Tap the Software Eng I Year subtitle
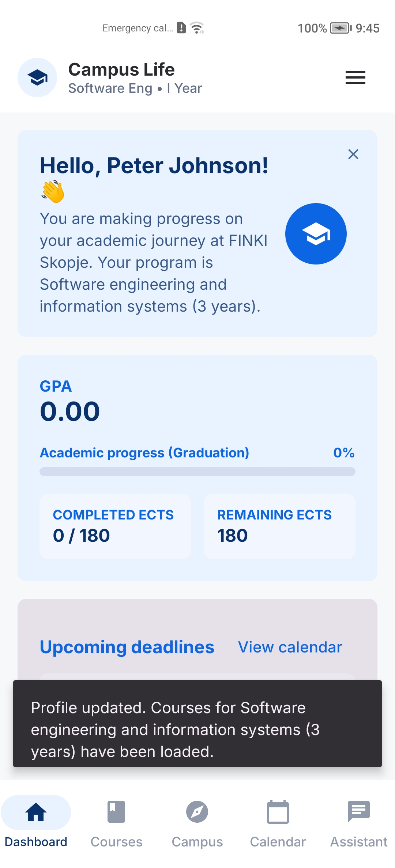Screen dimensions: 395x868 [135, 88]
